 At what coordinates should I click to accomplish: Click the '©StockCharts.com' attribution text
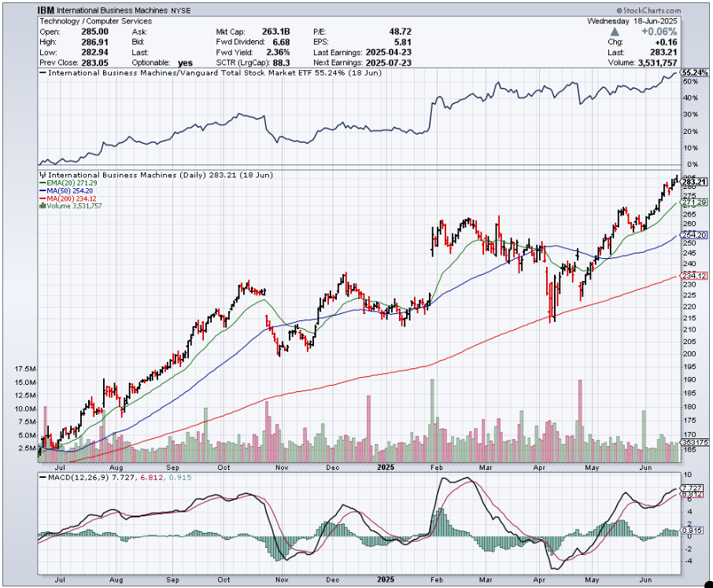click(x=649, y=10)
